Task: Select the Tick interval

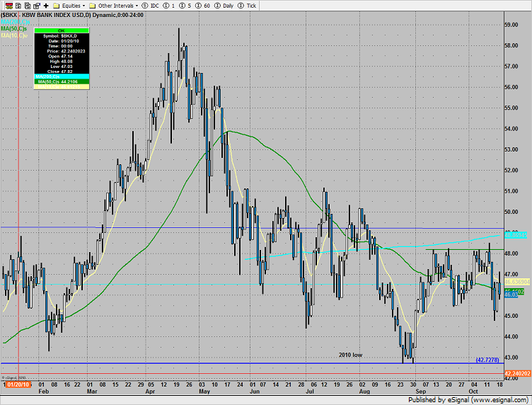Action: (247, 4)
